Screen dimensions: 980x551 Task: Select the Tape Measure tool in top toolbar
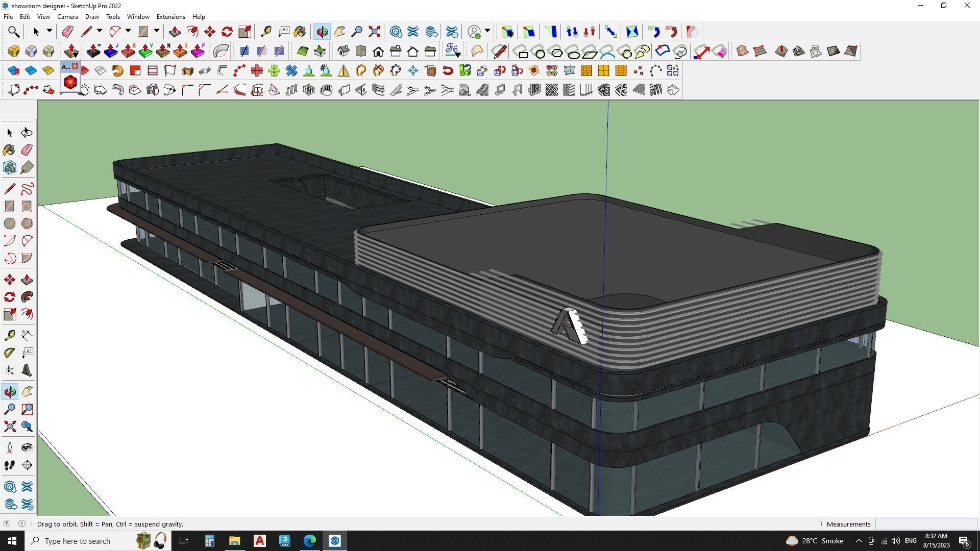(266, 32)
